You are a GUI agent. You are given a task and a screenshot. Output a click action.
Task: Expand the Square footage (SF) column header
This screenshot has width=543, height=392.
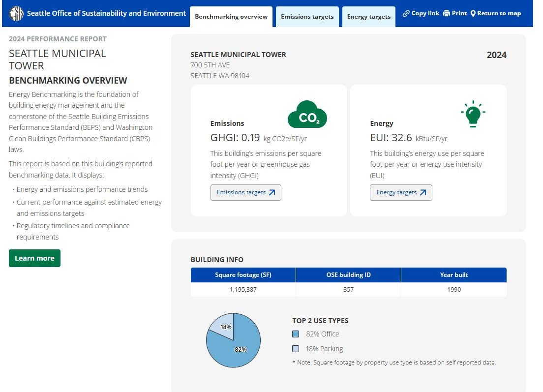[x=243, y=275]
